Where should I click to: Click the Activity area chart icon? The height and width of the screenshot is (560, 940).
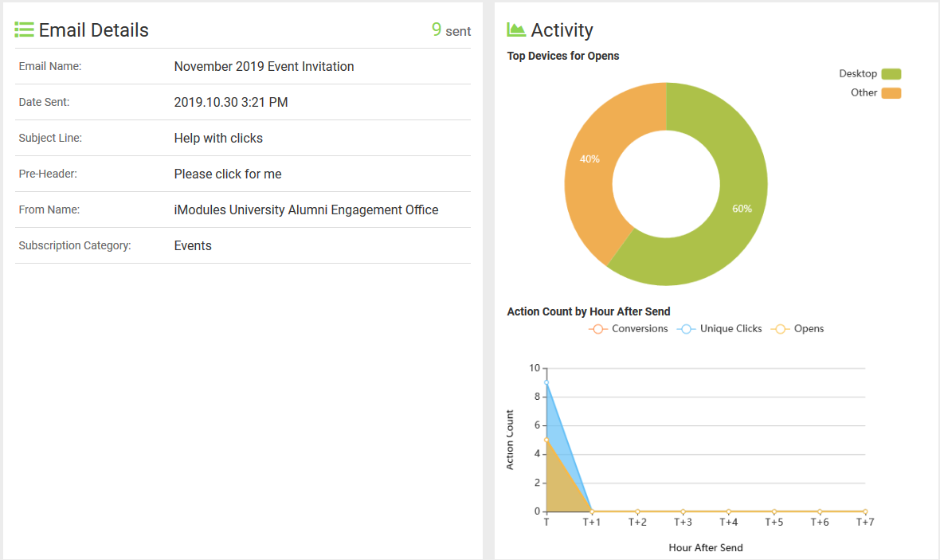pos(516,30)
